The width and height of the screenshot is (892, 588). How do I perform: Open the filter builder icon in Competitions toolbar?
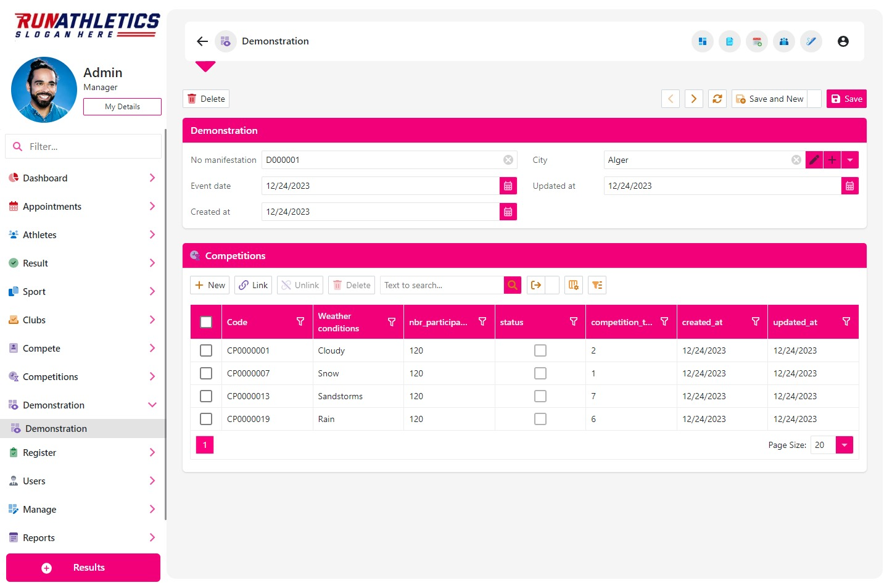point(597,284)
